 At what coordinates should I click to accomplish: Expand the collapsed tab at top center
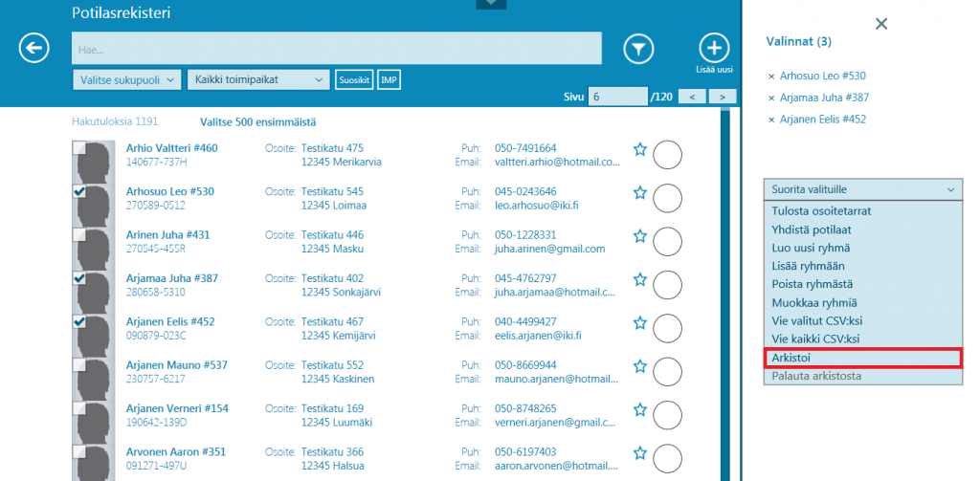point(491,4)
